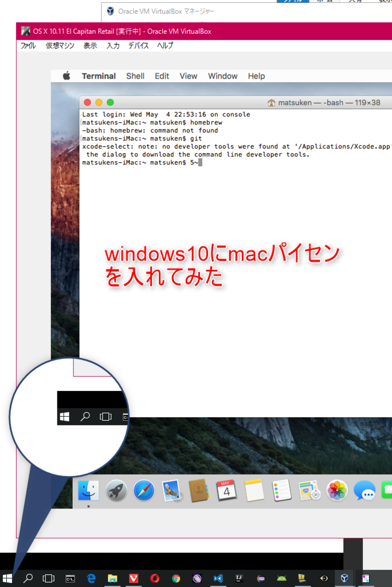This screenshot has height=587, width=392.
Task: Open the Help menu in macOS
Action: coord(257,76)
